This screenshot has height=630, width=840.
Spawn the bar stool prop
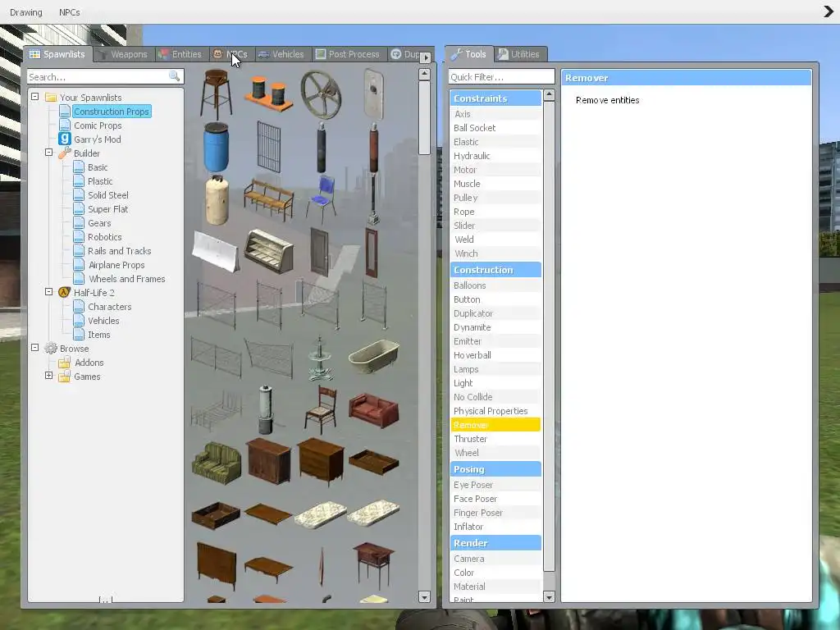click(216, 94)
